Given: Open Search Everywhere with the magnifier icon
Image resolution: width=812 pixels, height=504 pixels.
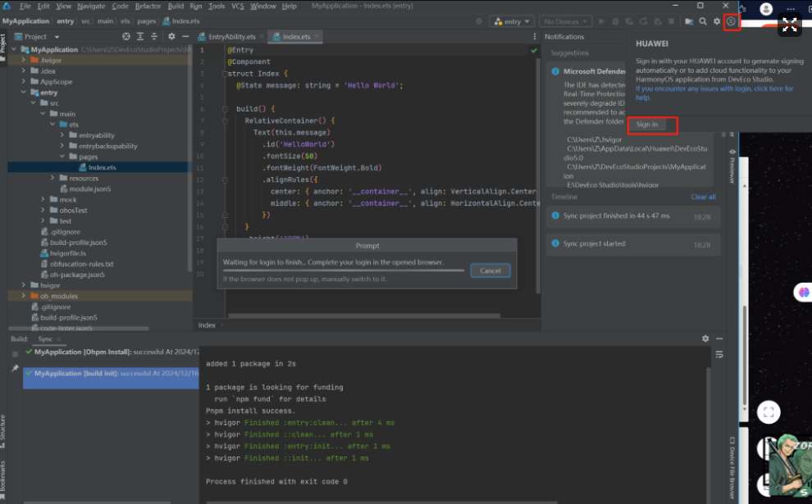Looking at the screenshot, I should point(703,22).
